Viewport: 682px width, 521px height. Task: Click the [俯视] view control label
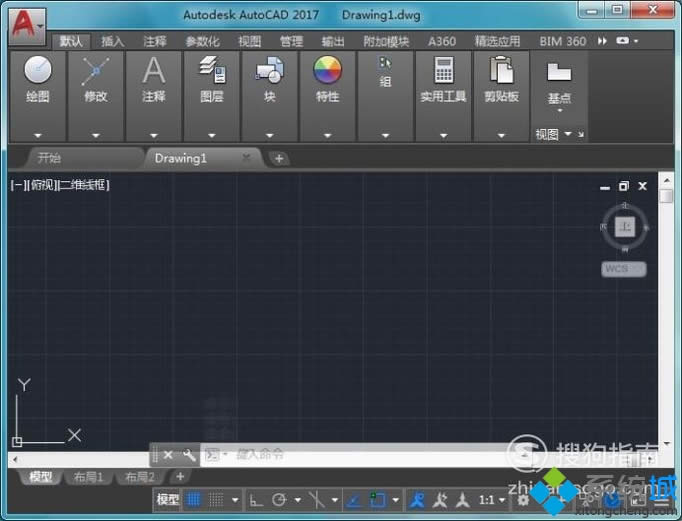tap(43, 185)
